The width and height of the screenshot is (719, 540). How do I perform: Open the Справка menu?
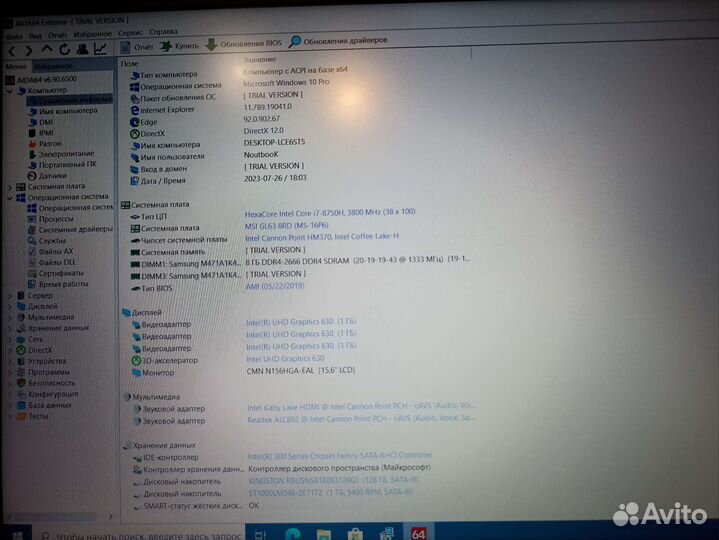click(163, 31)
